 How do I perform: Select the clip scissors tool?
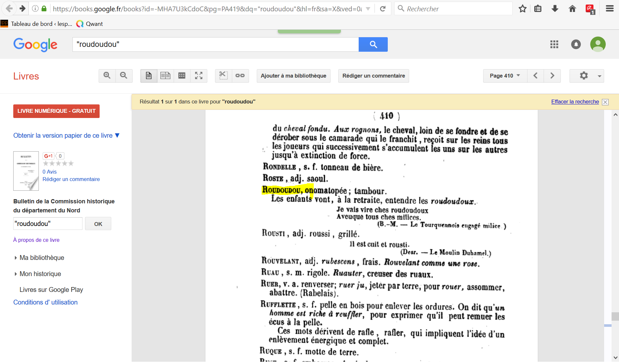(223, 76)
